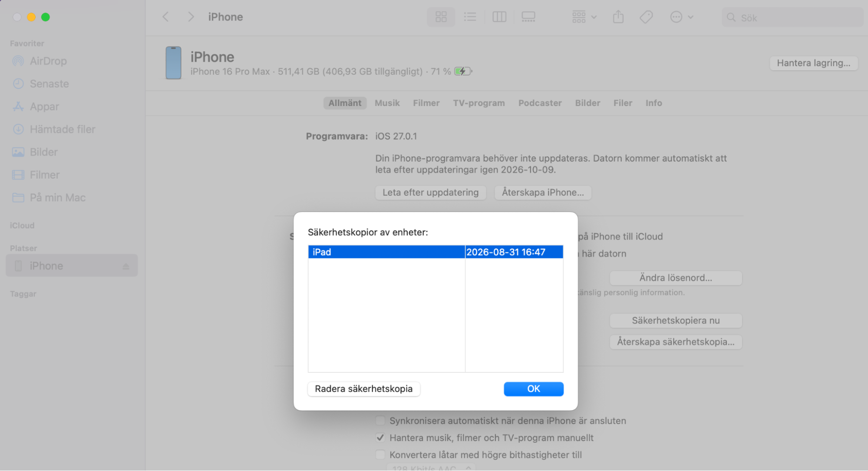868x471 pixels.
Task: Switch to the TV-program tab
Action: pyautogui.click(x=479, y=103)
